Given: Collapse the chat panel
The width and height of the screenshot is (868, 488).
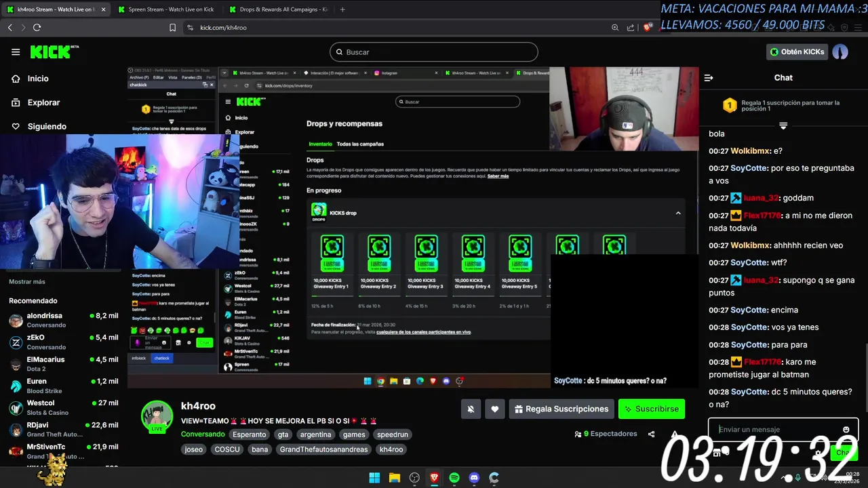Looking at the screenshot, I should [709, 78].
